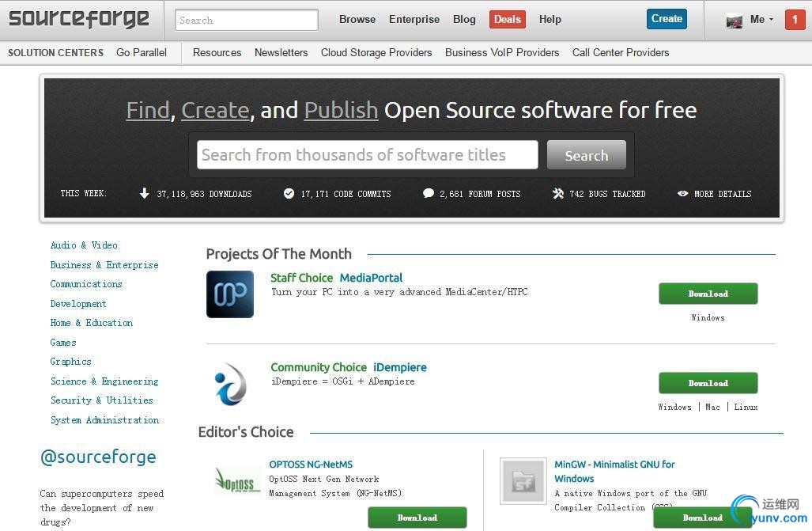Open Call Center Providers
Image resolution: width=812 pixels, height=531 pixels.
(x=621, y=52)
